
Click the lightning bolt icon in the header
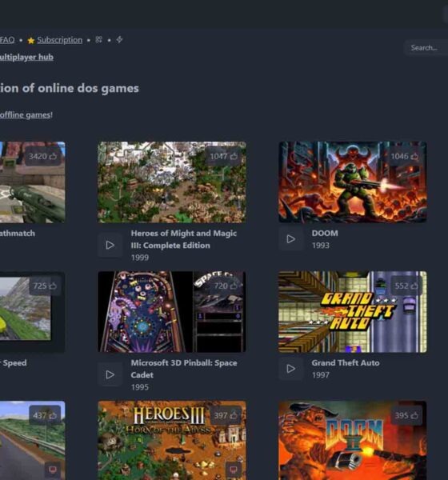click(x=119, y=39)
